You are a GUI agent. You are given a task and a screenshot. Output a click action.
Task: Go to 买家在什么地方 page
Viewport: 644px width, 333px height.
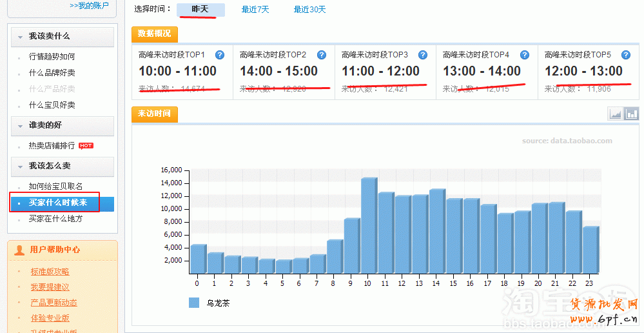(55, 219)
